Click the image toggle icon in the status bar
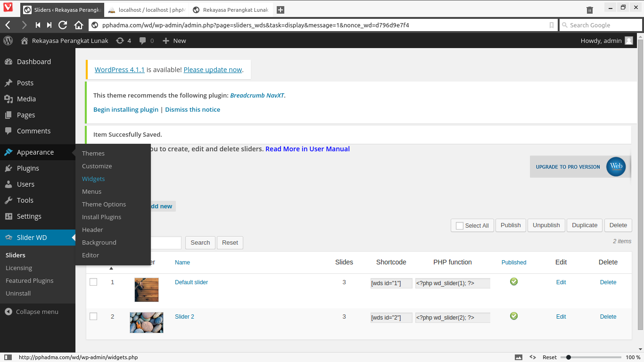 point(519,357)
